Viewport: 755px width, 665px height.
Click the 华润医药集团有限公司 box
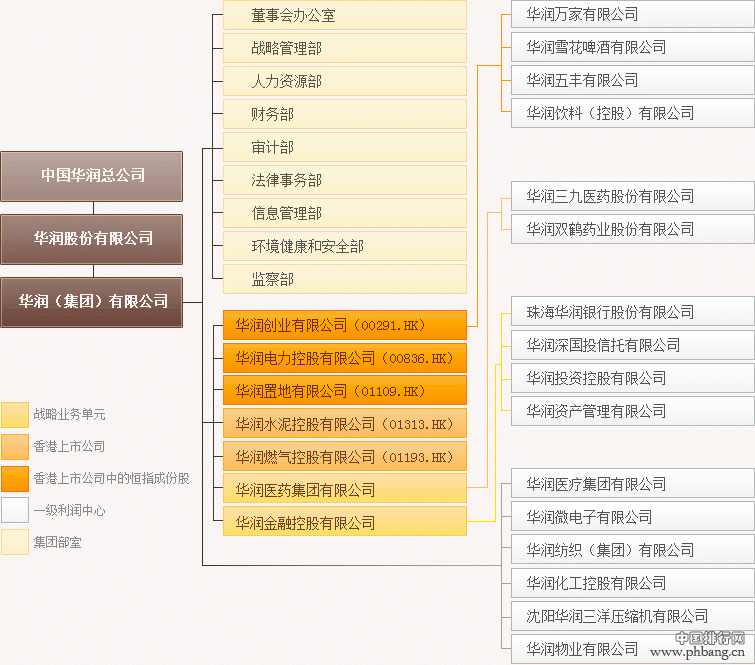tap(345, 489)
